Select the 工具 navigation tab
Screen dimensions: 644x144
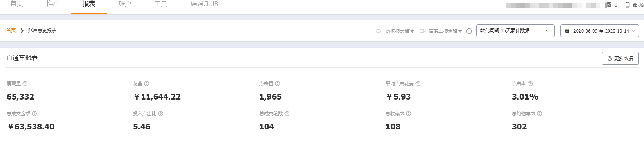(161, 4)
